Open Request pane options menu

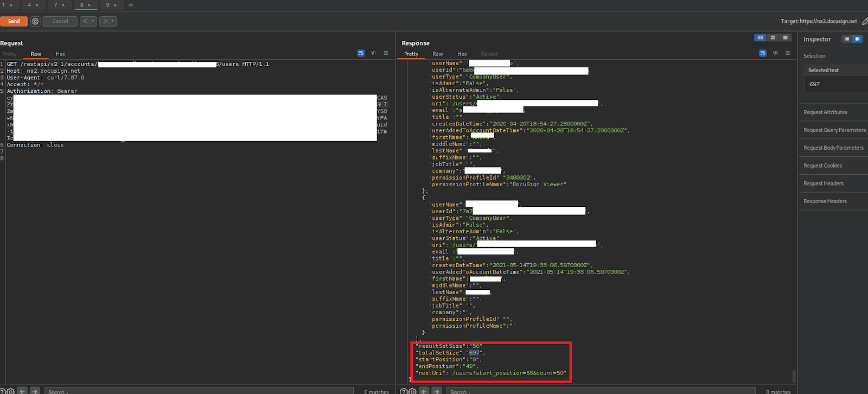coord(386,53)
